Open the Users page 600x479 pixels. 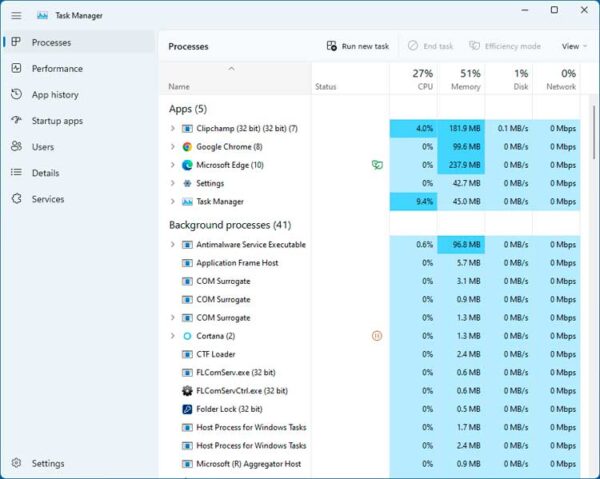(78, 147)
